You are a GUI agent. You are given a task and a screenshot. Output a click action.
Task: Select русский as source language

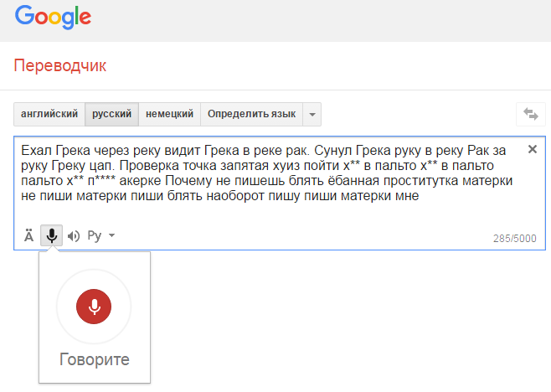tap(111, 114)
